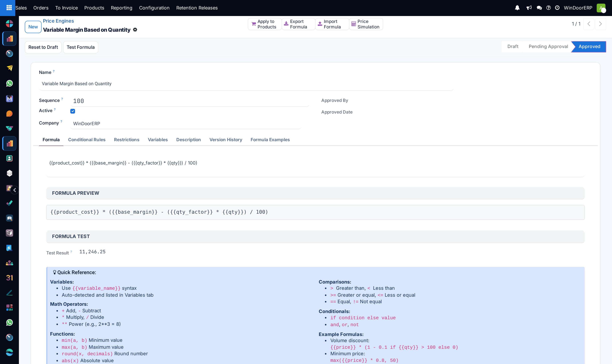Screen dimensions: 612x364
Task: Click Export Formula
Action: 298,24
